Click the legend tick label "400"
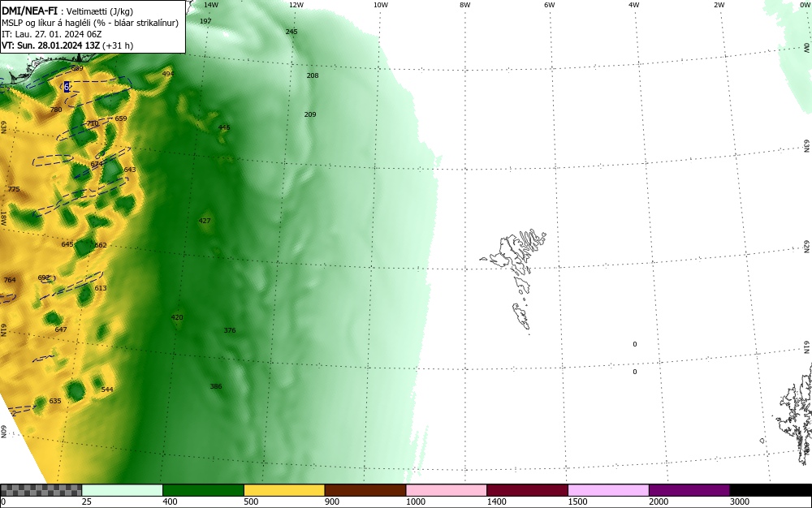Screen dimensions: 812x508 170,502
